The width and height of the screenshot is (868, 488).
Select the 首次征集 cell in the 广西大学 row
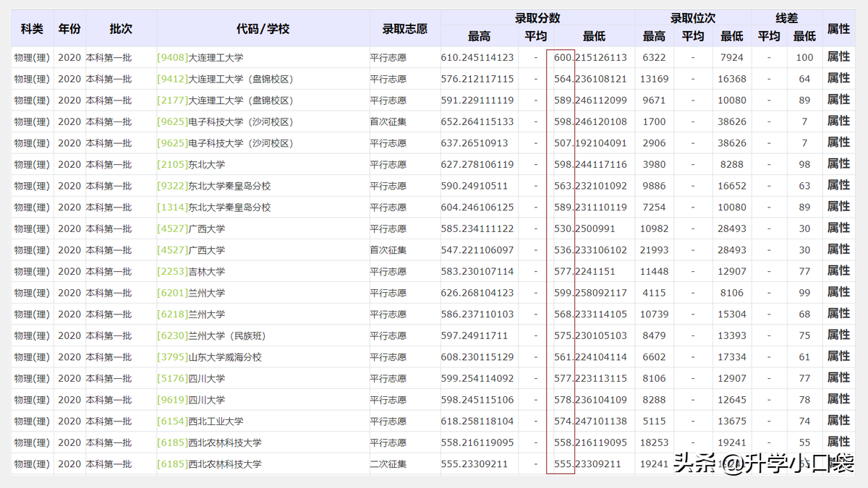pos(388,250)
